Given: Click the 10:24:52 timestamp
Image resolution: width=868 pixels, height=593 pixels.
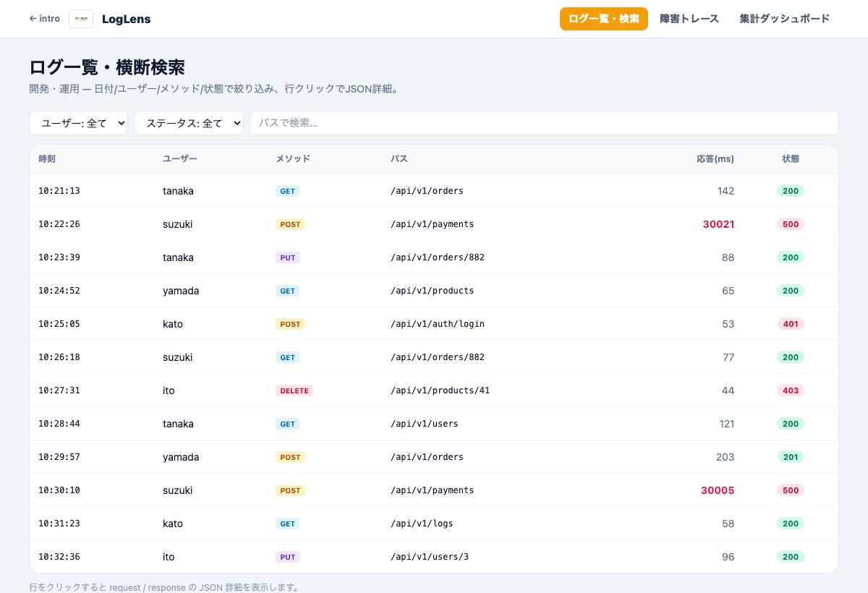Looking at the screenshot, I should [x=59, y=291].
